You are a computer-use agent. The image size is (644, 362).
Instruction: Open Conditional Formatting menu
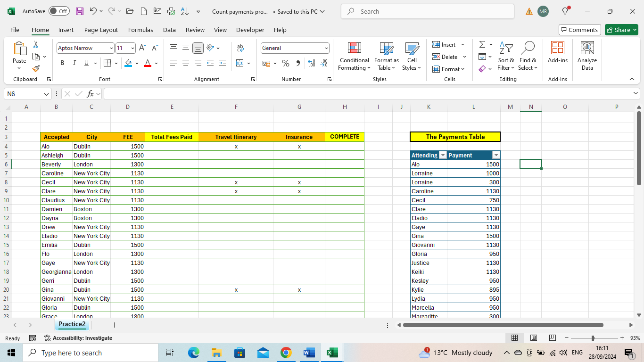click(x=354, y=57)
